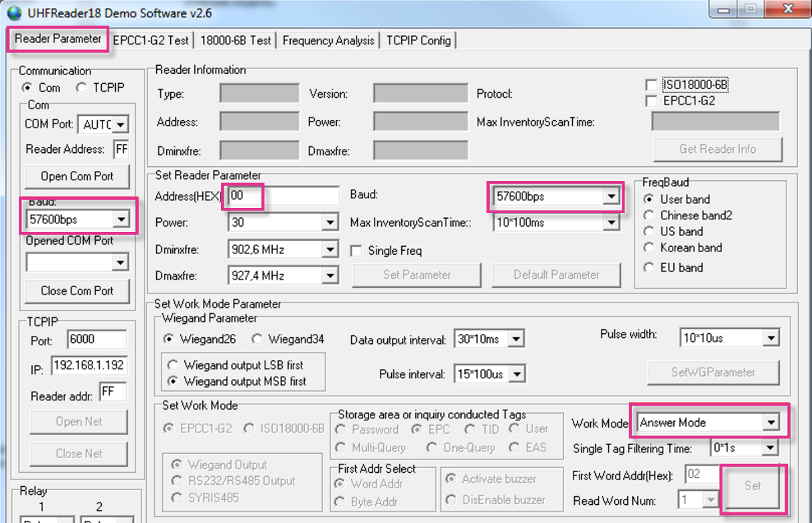Expand the Pulse width dropdown
The height and width of the screenshot is (523, 812).
point(771,338)
